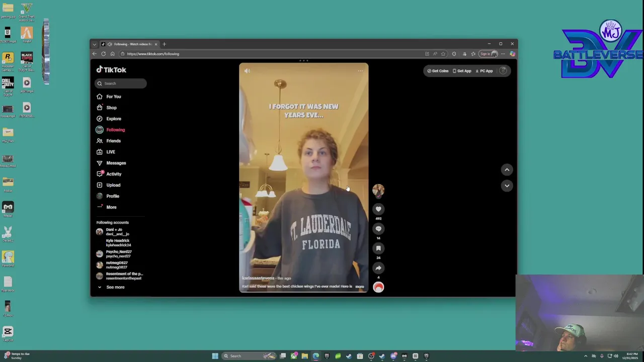The image size is (644, 362).
Task: Click the red sound disc icon
Action: point(378,287)
